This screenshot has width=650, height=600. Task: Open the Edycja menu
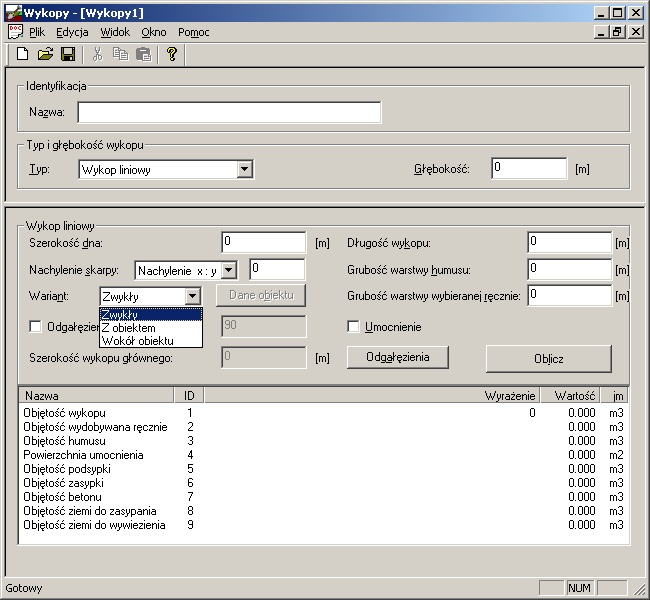(x=72, y=32)
